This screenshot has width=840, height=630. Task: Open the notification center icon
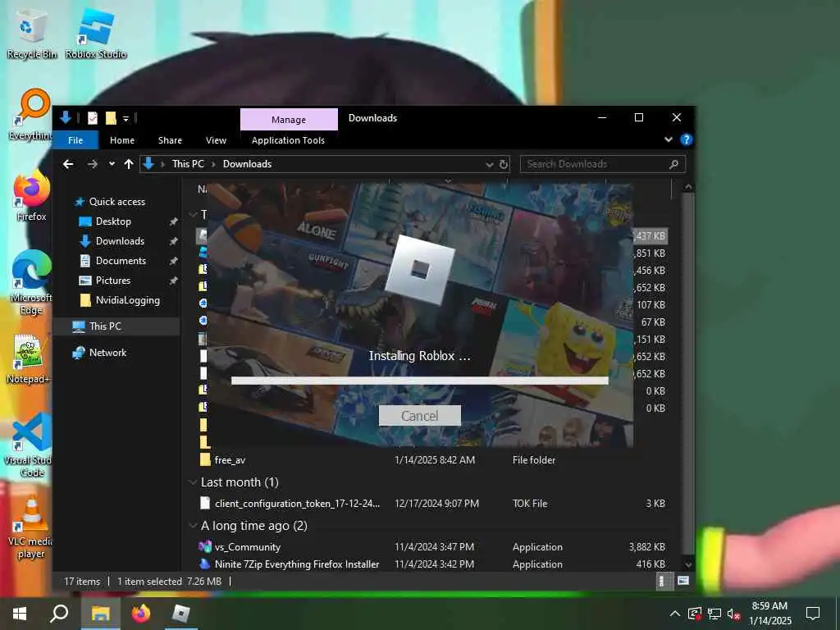click(x=813, y=614)
